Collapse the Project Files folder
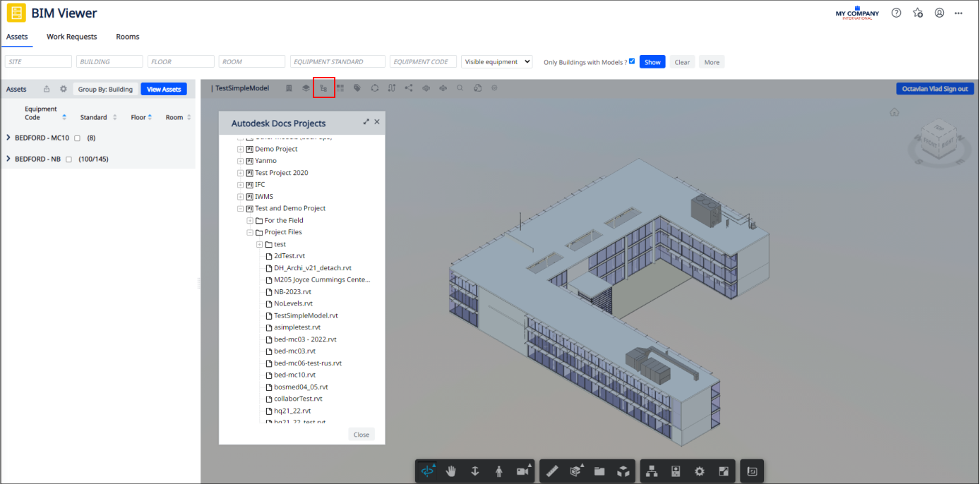This screenshot has width=980, height=484. tap(250, 232)
